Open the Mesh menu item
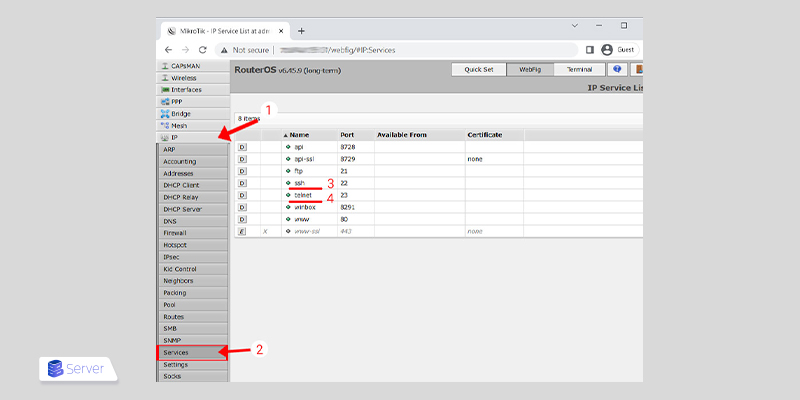800x400 pixels. coord(193,126)
